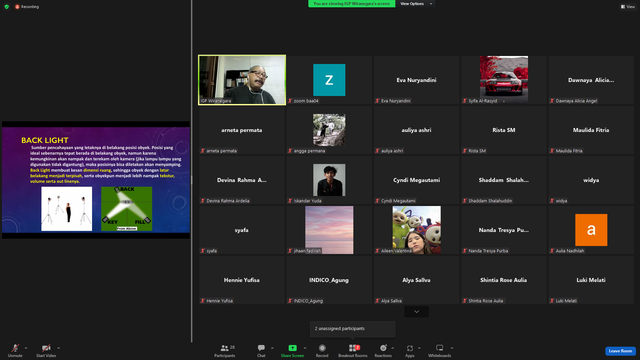Start Video using the camera icon

pyautogui.click(x=46, y=348)
